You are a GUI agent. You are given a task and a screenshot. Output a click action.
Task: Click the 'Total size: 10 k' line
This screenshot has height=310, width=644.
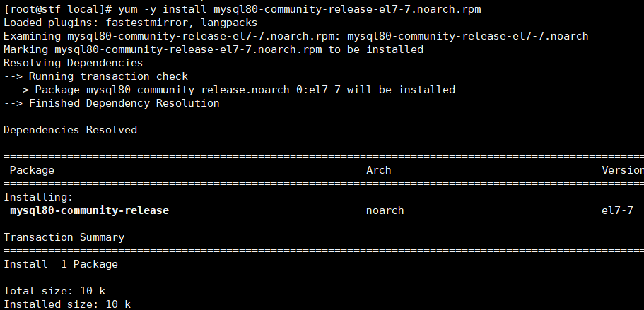click(54, 291)
